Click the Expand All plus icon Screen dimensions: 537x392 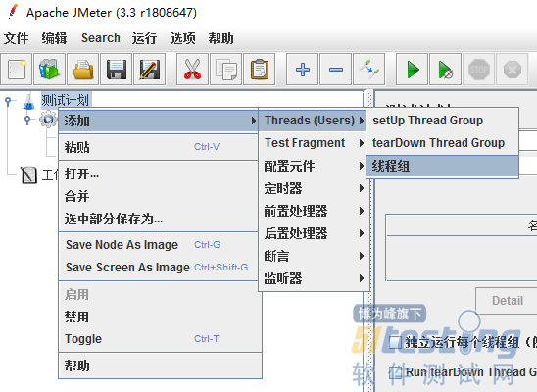tap(303, 70)
